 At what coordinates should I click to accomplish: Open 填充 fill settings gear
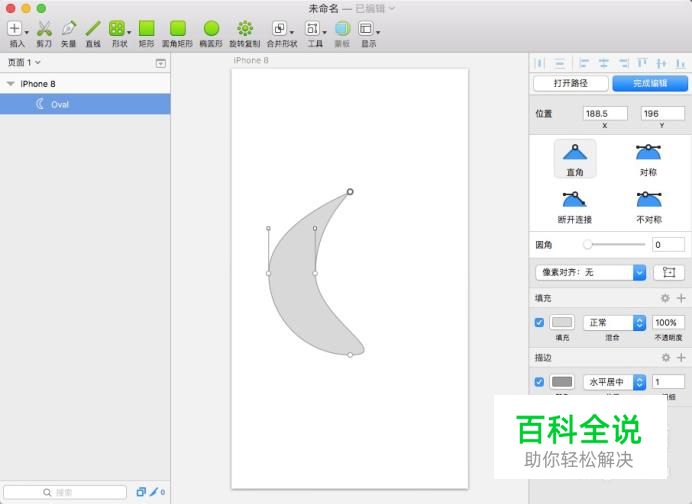click(665, 298)
